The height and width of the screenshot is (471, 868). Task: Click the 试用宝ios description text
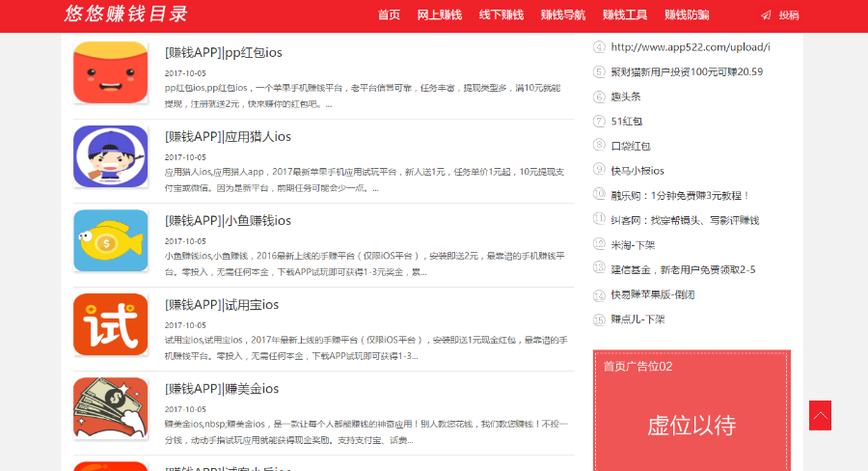[366, 348]
